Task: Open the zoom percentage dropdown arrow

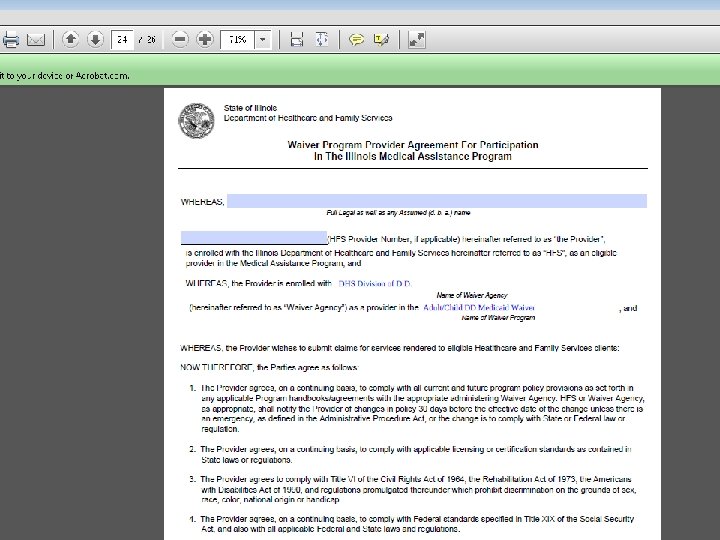Action: pyautogui.click(x=263, y=39)
